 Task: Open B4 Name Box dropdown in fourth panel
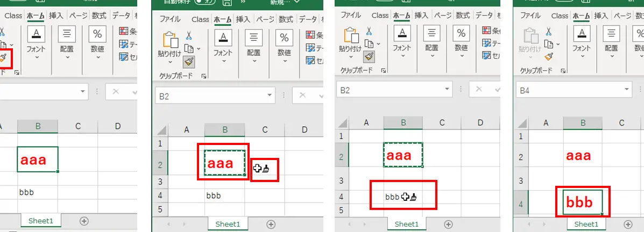[627, 89]
